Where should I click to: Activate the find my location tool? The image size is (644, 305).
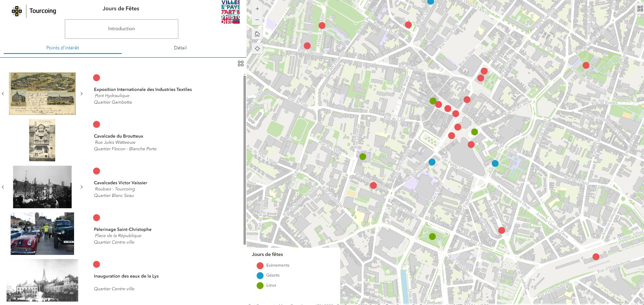pyautogui.click(x=257, y=48)
